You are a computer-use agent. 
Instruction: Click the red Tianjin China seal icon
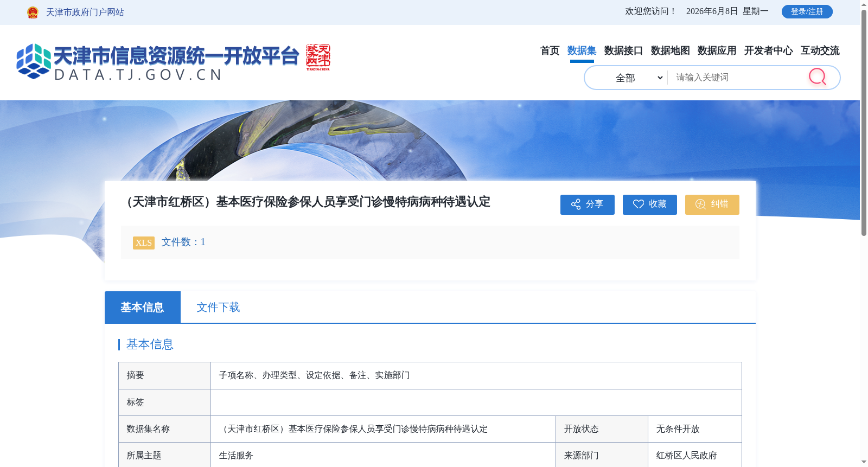(x=318, y=57)
